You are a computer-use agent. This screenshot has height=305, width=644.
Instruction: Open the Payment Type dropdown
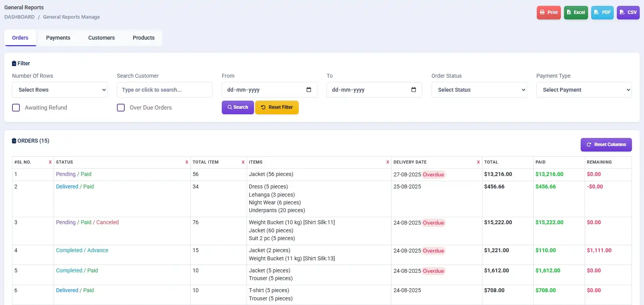(x=584, y=90)
